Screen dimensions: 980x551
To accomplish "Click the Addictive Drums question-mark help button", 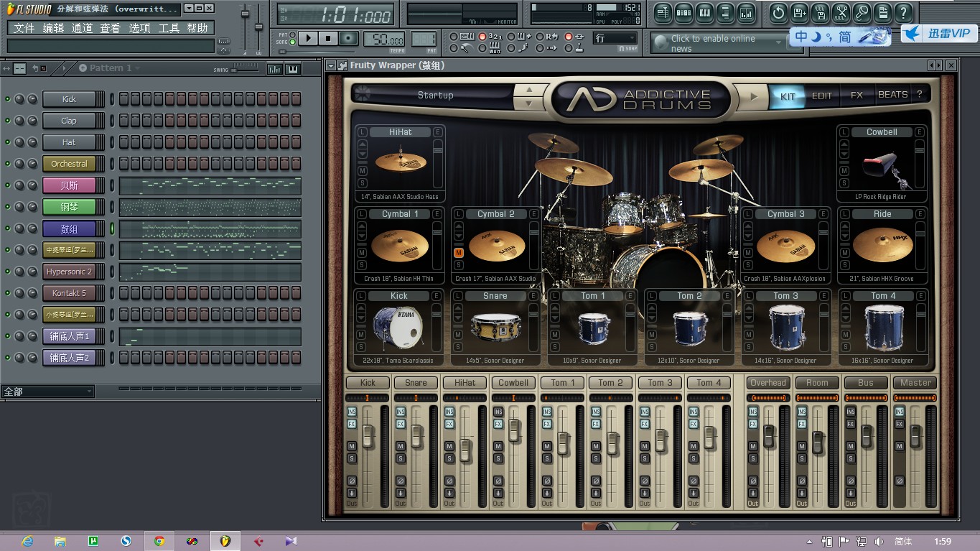I will point(919,95).
